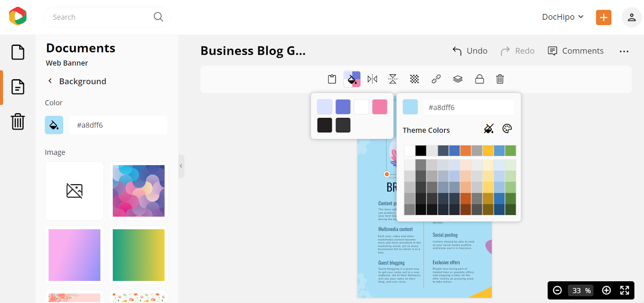The width and height of the screenshot is (644, 303).
Task: Select the pink-purple gradient background
Action: pyautogui.click(x=74, y=255)
